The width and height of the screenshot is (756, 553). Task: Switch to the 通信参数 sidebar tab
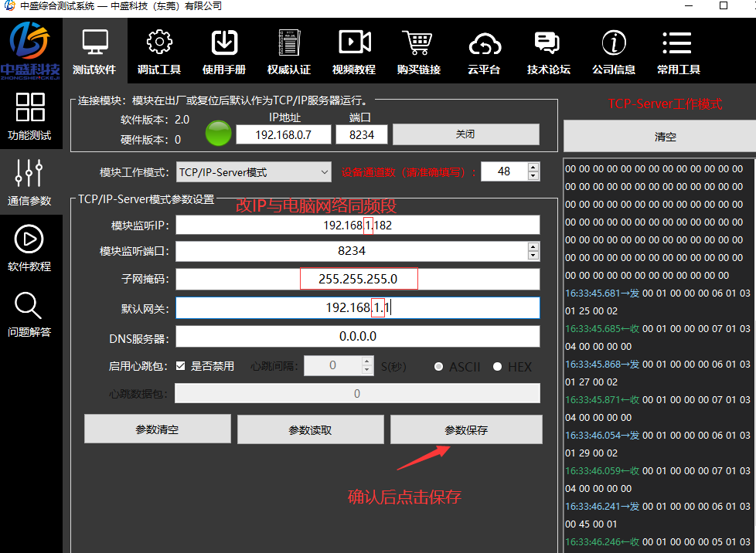coord(29,182)
